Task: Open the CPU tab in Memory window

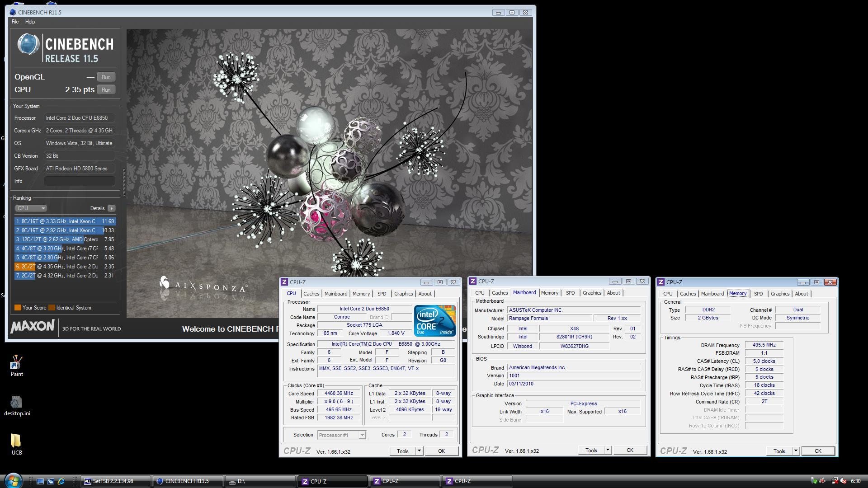Action: tap(668, 294)
